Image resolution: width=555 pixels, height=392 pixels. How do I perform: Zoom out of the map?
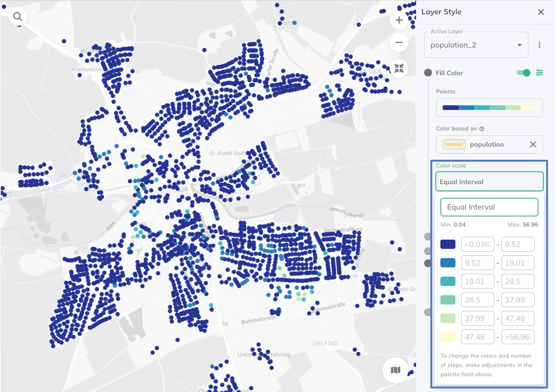pos(399,42)
